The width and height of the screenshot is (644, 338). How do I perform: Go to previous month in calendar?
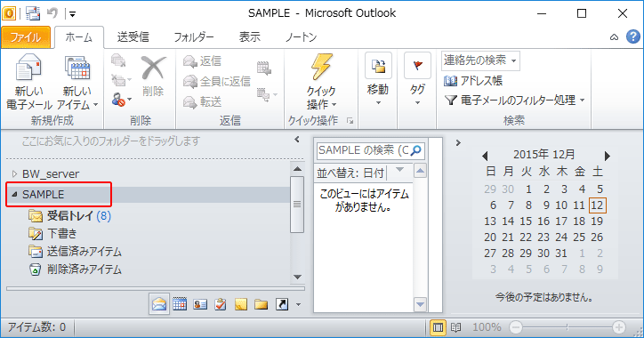(x=485, y=156)
